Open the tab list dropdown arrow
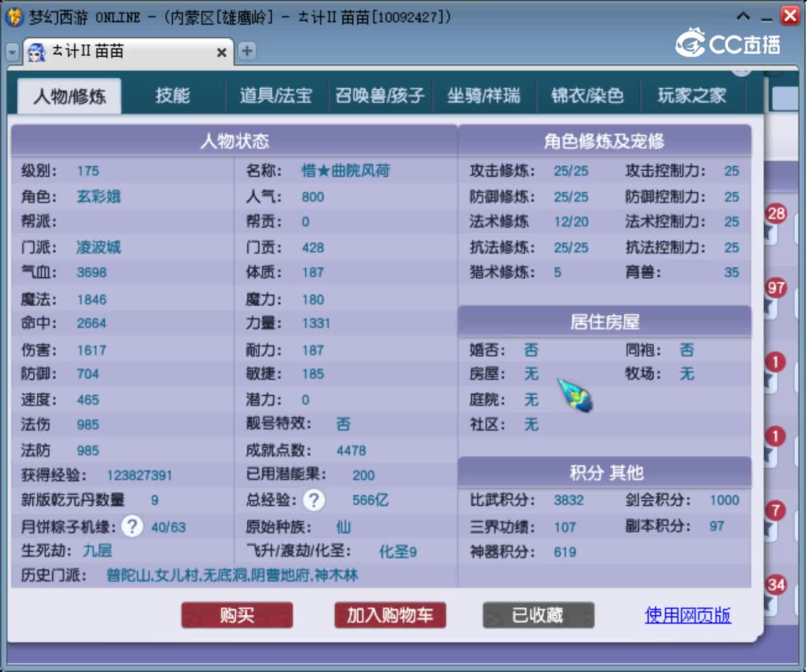Image resolution: width=807 pixels, height=672 pixels. tap(13, 52)
